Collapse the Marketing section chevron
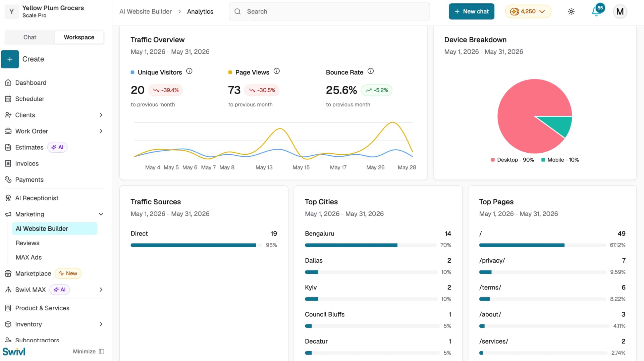644x361 pixels. tap(101, 214)
